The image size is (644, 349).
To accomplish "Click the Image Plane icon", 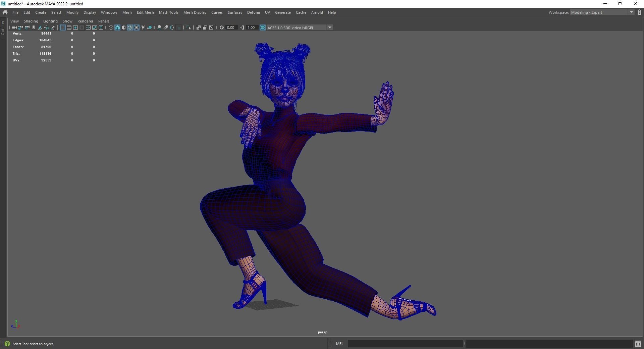I will click(x=40, y=28).
